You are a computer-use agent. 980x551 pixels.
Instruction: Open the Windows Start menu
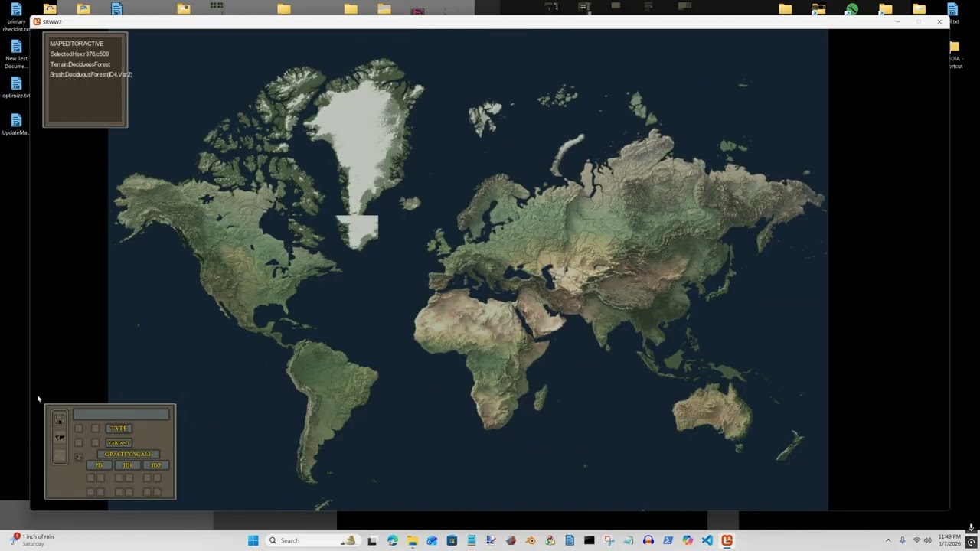coord(253,540)
